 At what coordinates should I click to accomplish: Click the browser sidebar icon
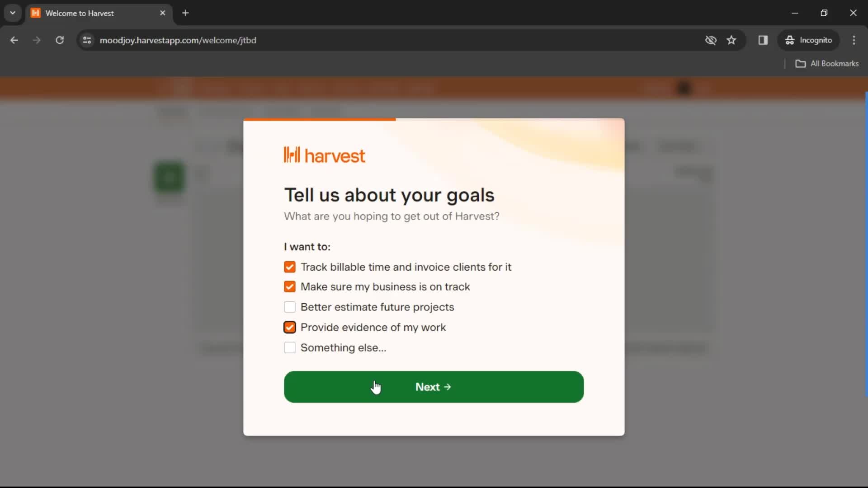click(763, 40)
